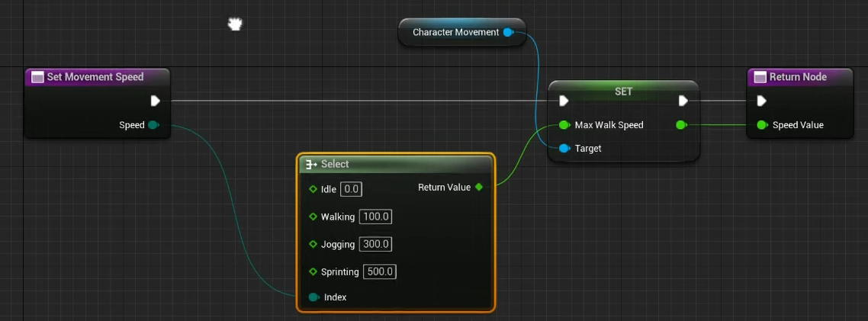Click the Return Node execution input pin
The height and width of the screenshot is (321, 868).
coord(761,101)
